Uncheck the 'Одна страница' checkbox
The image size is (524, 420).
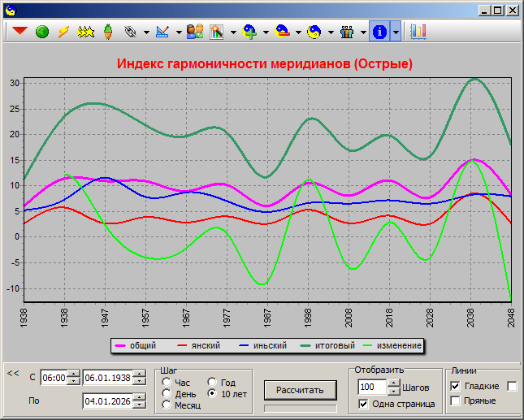(363, 404)
